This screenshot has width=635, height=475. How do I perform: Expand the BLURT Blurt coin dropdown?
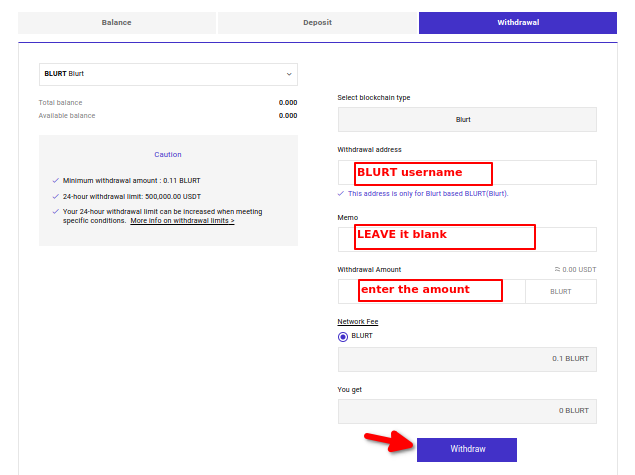(x=168, y=74)
